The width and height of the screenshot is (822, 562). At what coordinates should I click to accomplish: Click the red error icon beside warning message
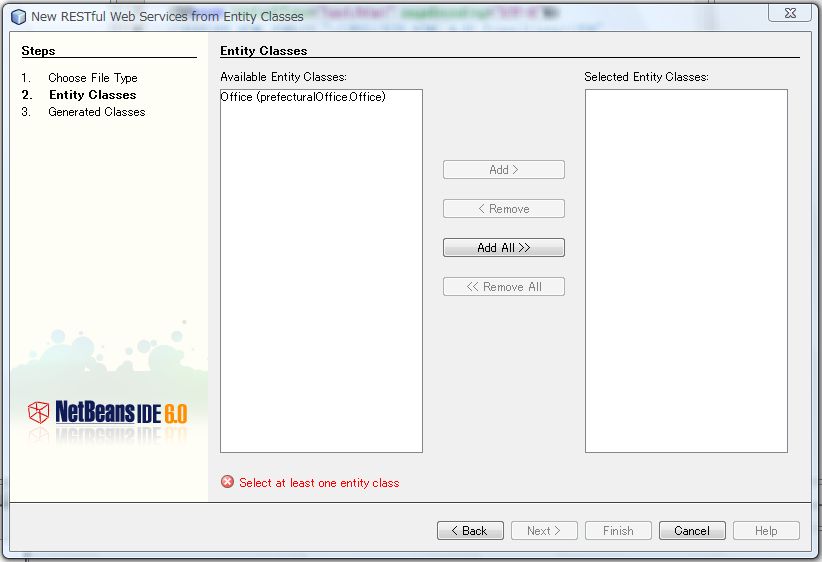point(227,482)
